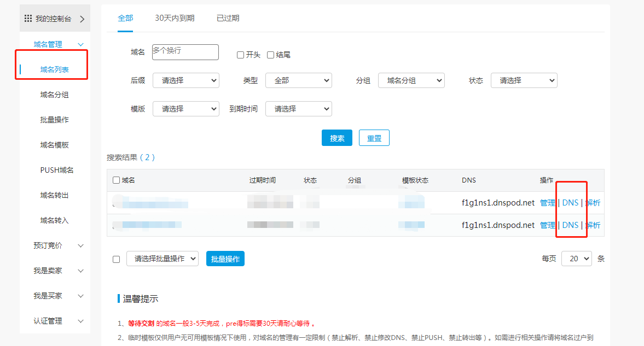Click 管理 link in second domain row

point(547,225)
